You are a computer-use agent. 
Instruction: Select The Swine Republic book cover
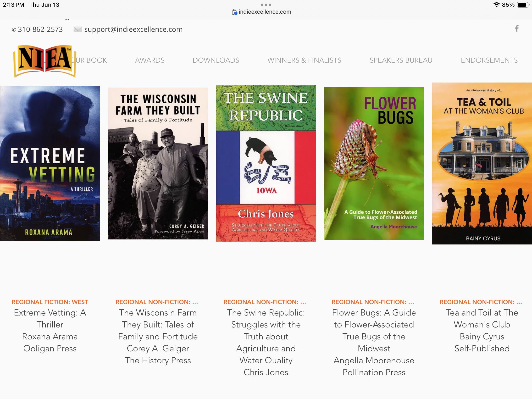coord(266,163)
